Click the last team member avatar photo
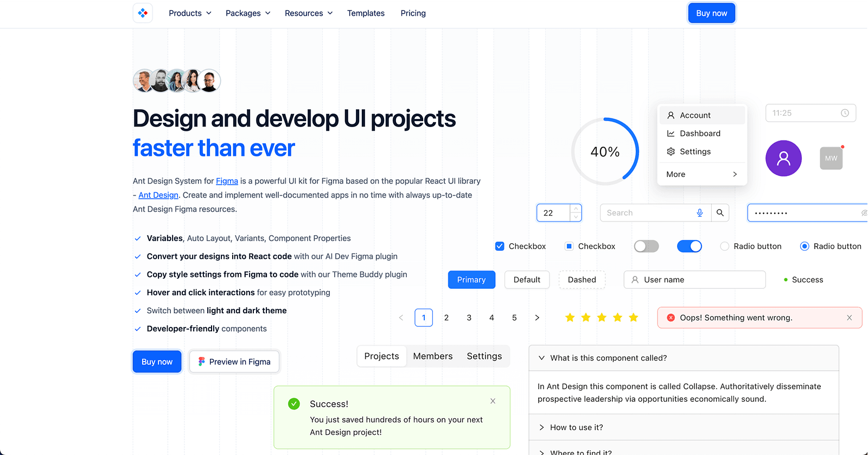This screenshot has width=868, height=455. coord(209,81)
